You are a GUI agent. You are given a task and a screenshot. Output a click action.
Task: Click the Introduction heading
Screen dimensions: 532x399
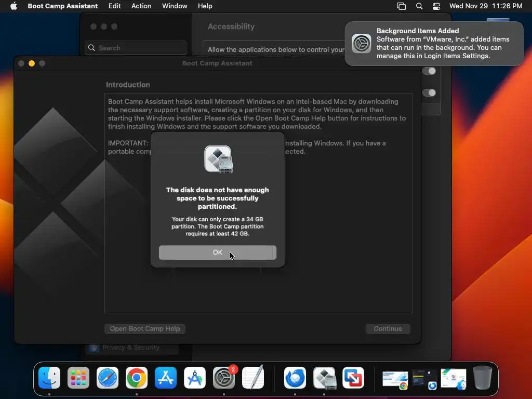[x=128, y=85]
